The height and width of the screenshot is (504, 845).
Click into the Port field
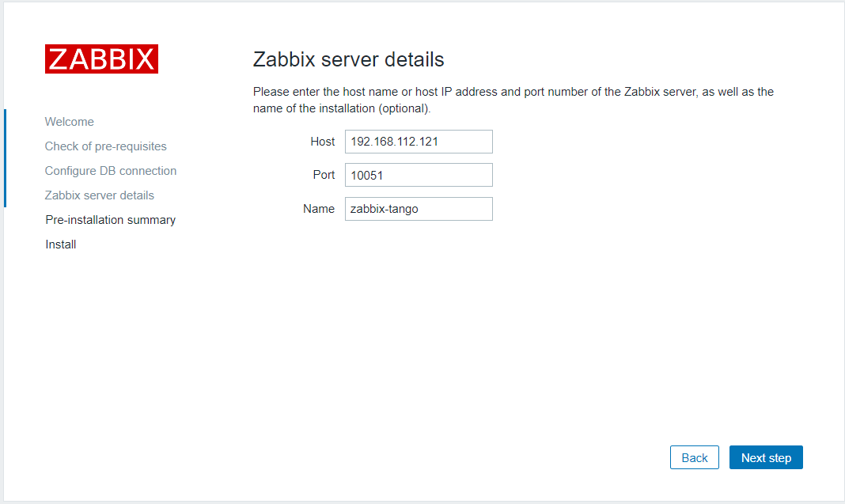[419, 175]
